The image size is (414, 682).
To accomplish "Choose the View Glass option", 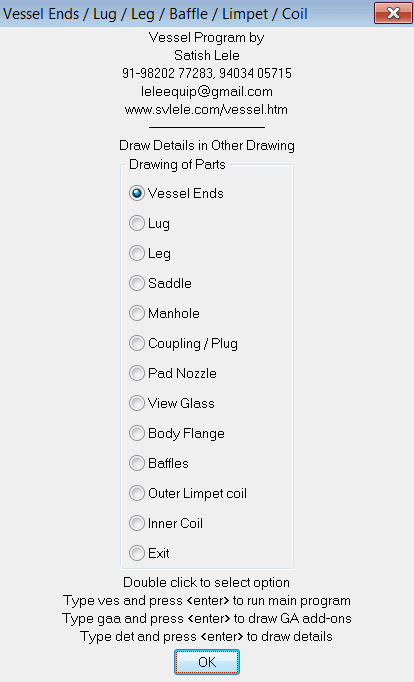I will pyautogui.click(x=172, y=403).
